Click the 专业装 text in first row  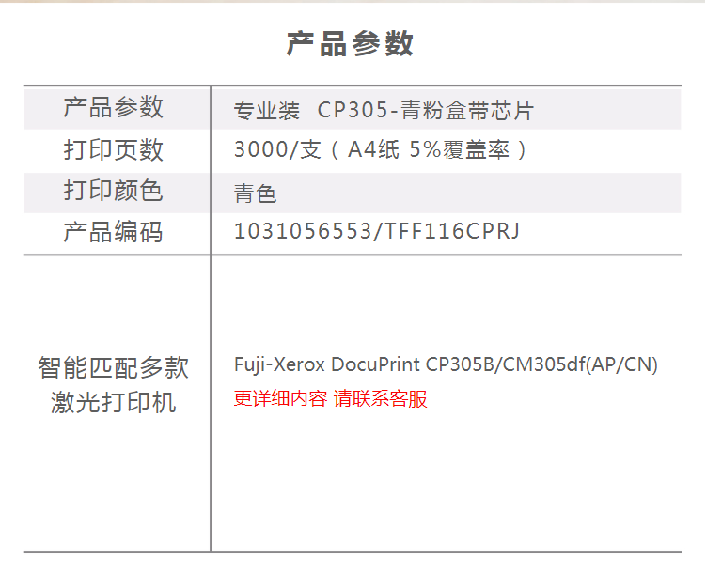pos(267,110)
